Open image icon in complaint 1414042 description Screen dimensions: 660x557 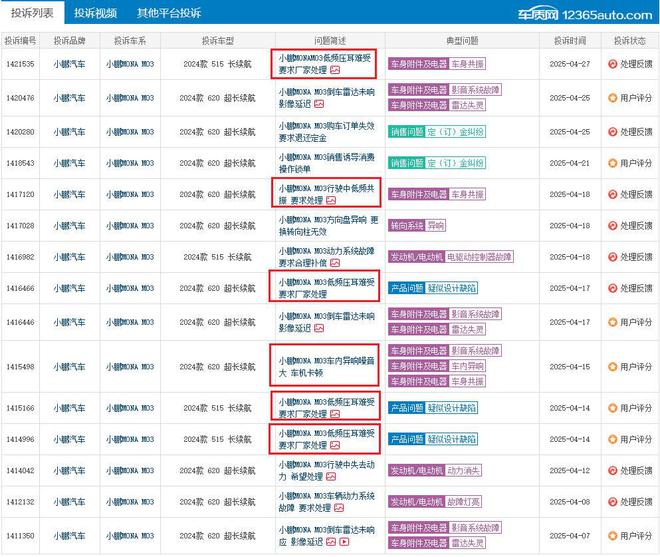tap(331, 477)
